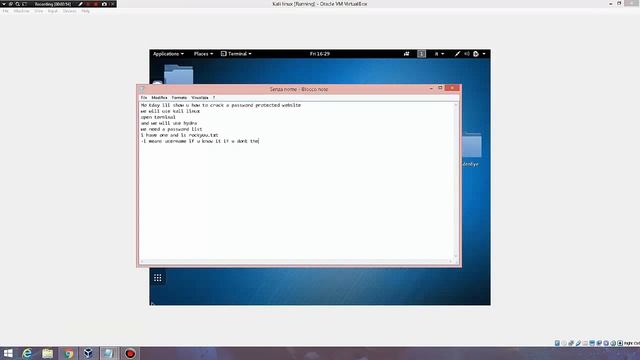Select the folder on right of Kali desktop

472,145
